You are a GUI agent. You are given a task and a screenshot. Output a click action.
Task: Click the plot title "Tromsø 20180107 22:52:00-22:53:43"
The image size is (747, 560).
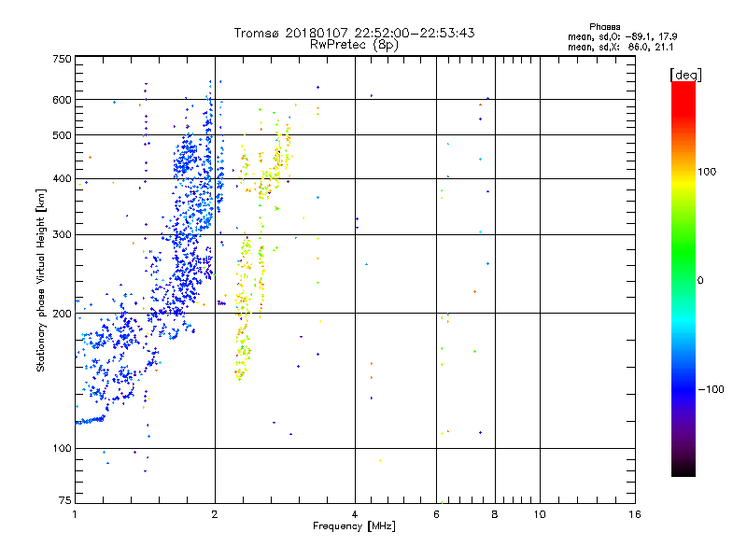(354, 33)
